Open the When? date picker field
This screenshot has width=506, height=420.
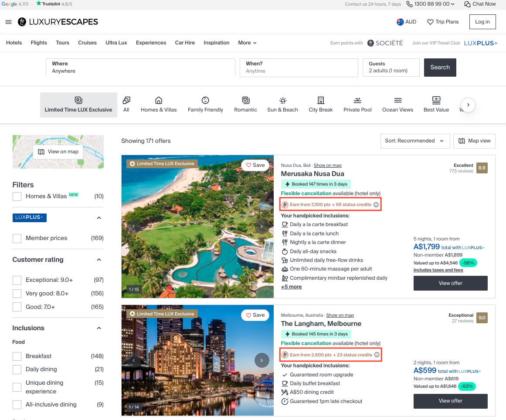coord(299,68)
